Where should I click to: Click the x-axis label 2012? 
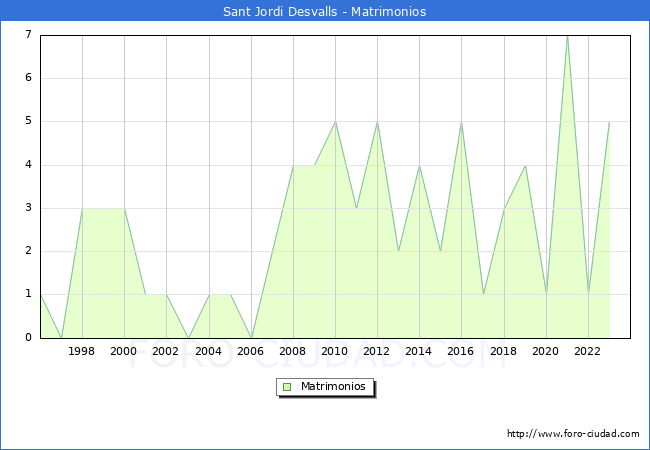(x=376, y=351)
